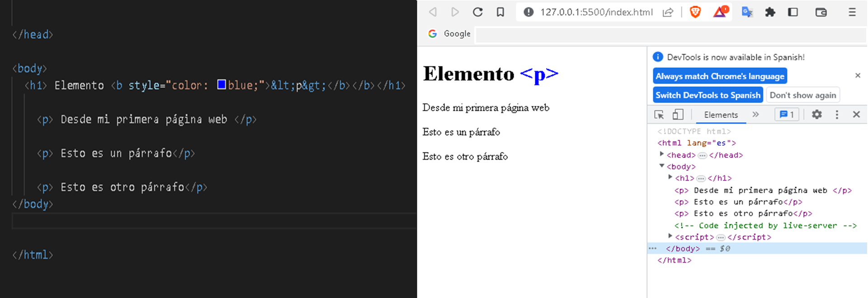Click the not-secure site info icon
Screen dimensions: 868x298
[528, 12]
